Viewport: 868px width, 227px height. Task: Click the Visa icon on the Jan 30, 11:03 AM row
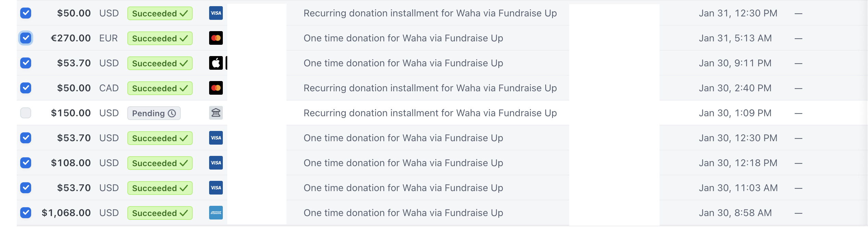click(x=216, y=188)
